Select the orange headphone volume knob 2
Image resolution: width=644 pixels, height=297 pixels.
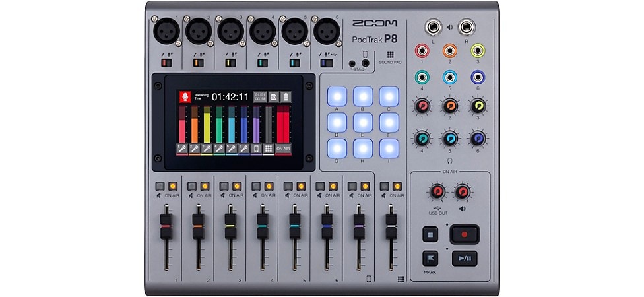pos(450,106)
